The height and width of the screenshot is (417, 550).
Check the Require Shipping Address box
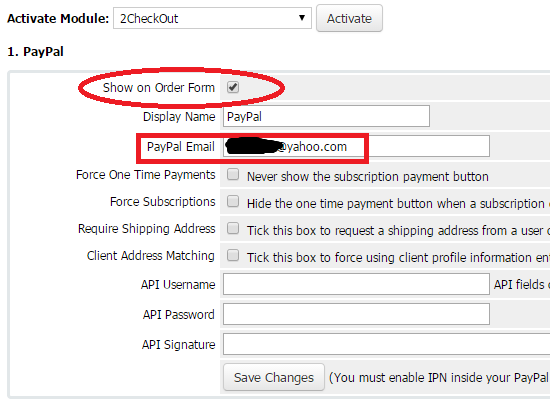point(233,228)
